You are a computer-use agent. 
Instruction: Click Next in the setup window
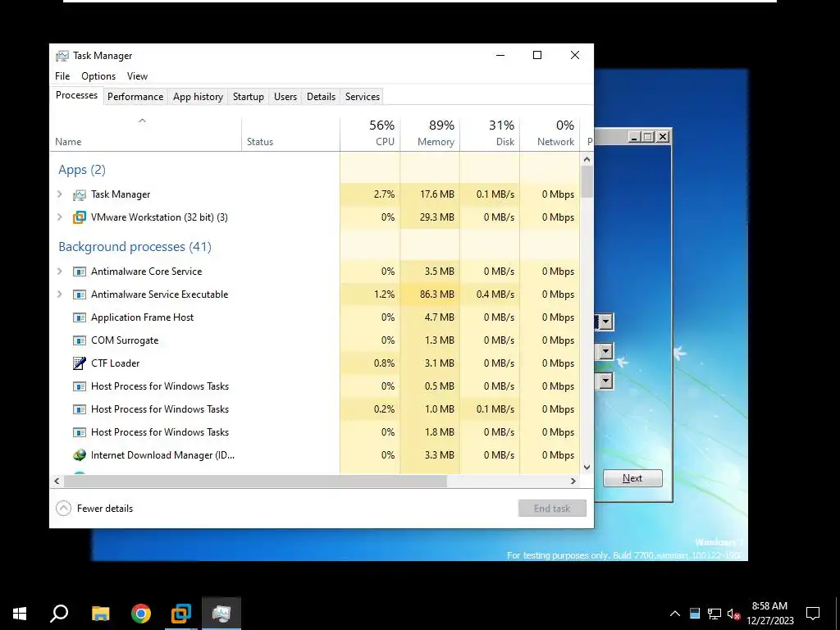[x=632, y=478]
